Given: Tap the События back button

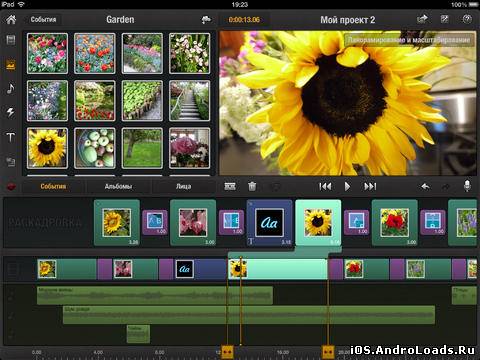Looking at the screenshot, I should point(43,19).
